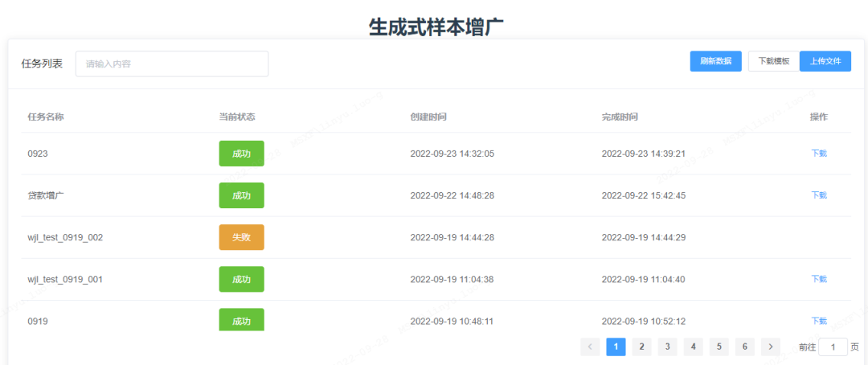This screenshot has width=868, height=365.
Task: Click the 下载模板 button
Action: [x=774, y=61]
